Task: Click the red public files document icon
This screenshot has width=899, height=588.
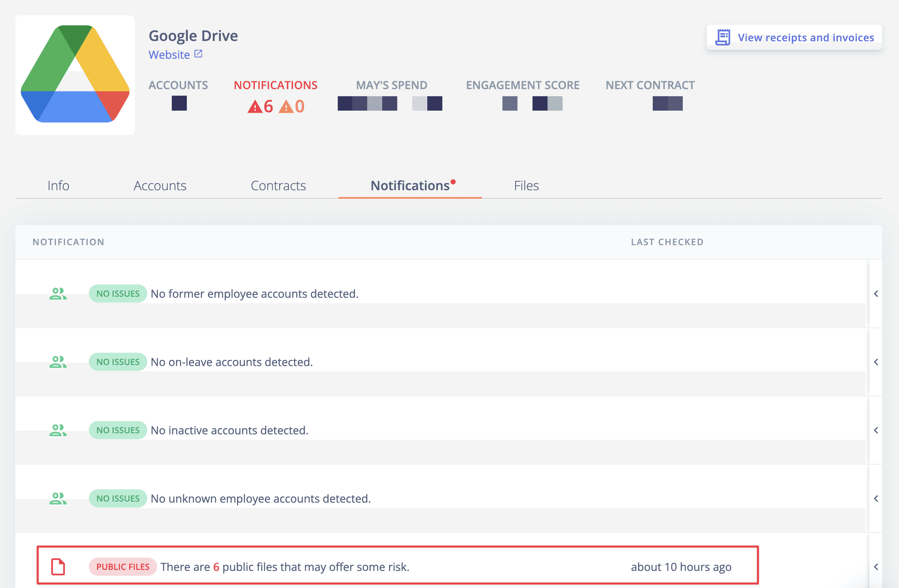Action: (58, 566)
